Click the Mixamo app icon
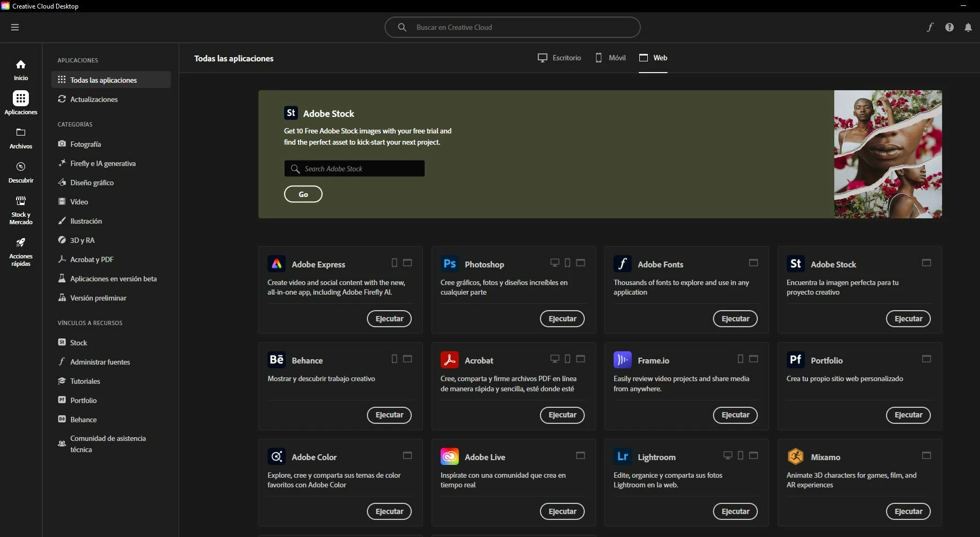The width and height of the screenshot is (980, 537). coord(796,456)
